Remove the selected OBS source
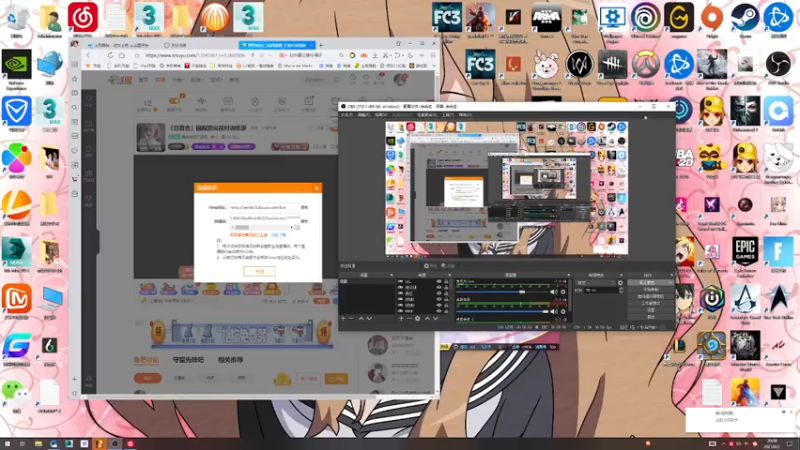 point(409,318)
